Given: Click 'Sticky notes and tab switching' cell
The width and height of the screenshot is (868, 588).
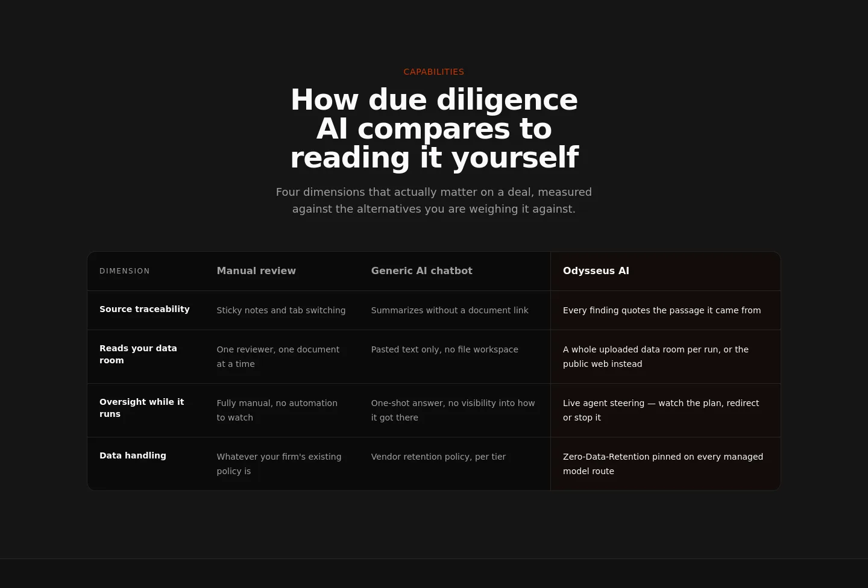Looking at the screenshot, I should [281, 310].
